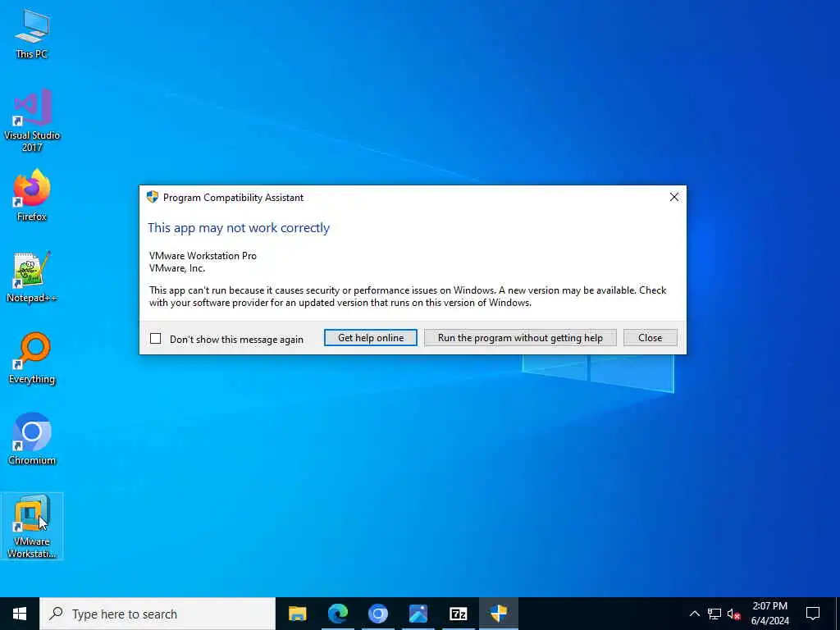Show hidden system tray icons

pyautogui.click(x=694, y=614)
